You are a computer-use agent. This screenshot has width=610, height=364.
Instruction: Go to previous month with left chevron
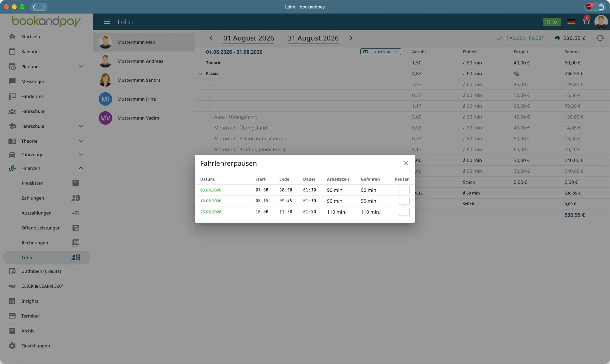coord(211,38)
